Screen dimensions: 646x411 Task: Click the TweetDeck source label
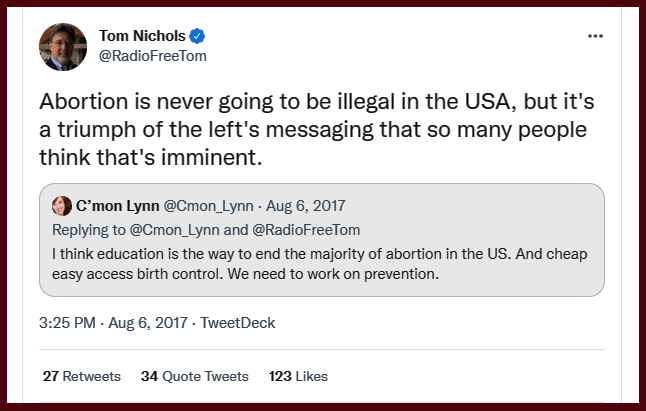coord(238,323)
